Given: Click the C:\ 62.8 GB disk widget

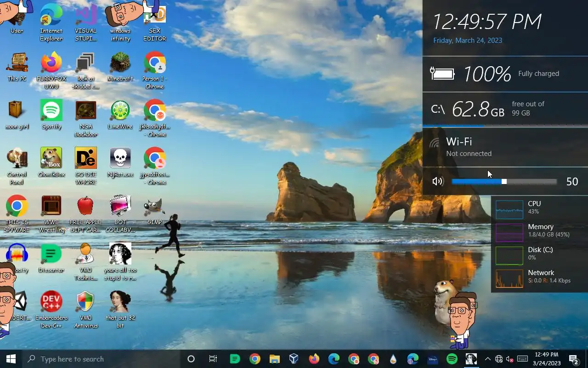Looking at the screenshot, I should click(x=505, y=109).
